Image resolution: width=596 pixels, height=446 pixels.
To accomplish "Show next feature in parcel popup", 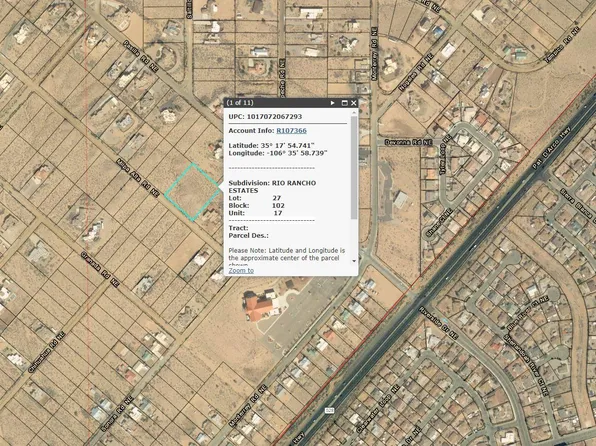I will (333, 103).
